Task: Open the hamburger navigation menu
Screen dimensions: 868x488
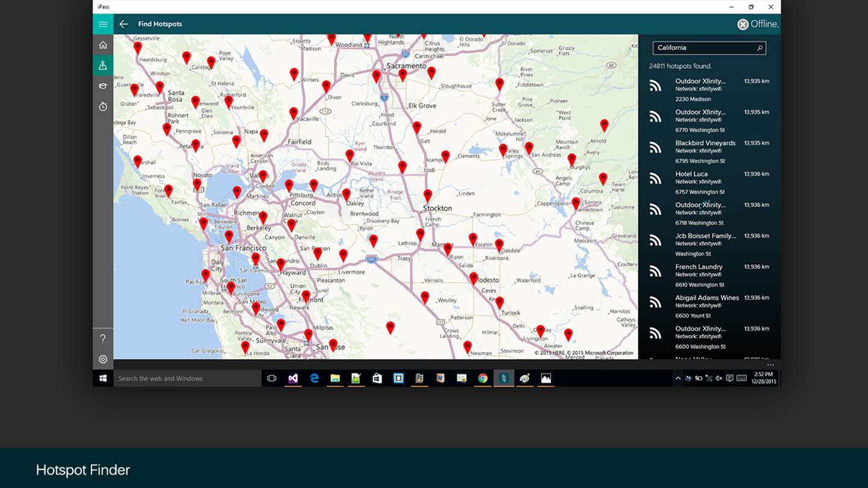Action: click(x=103, y=24)
